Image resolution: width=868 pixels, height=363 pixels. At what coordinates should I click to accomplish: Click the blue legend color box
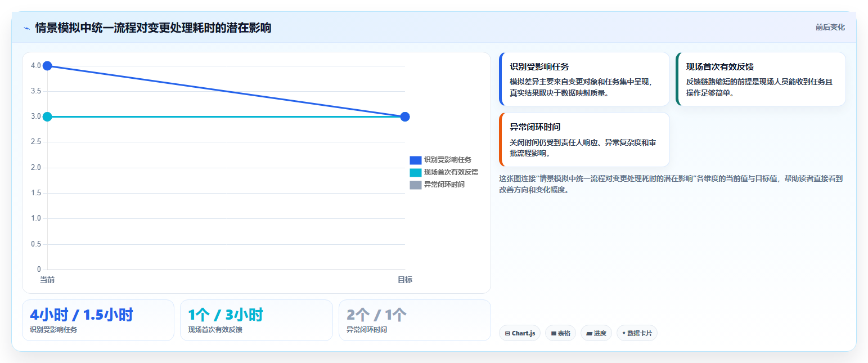point(415,160)
